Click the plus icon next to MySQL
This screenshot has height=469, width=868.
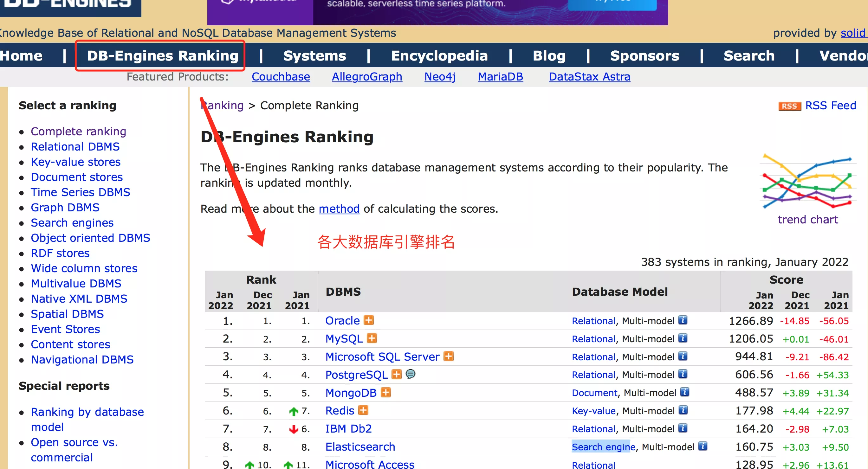click(x=372, y=338)
